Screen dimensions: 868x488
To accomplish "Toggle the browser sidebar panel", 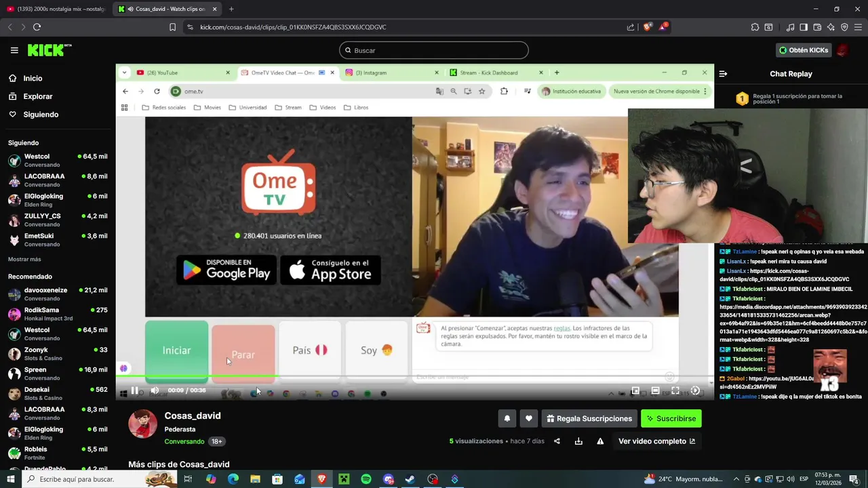I will 804,27.
